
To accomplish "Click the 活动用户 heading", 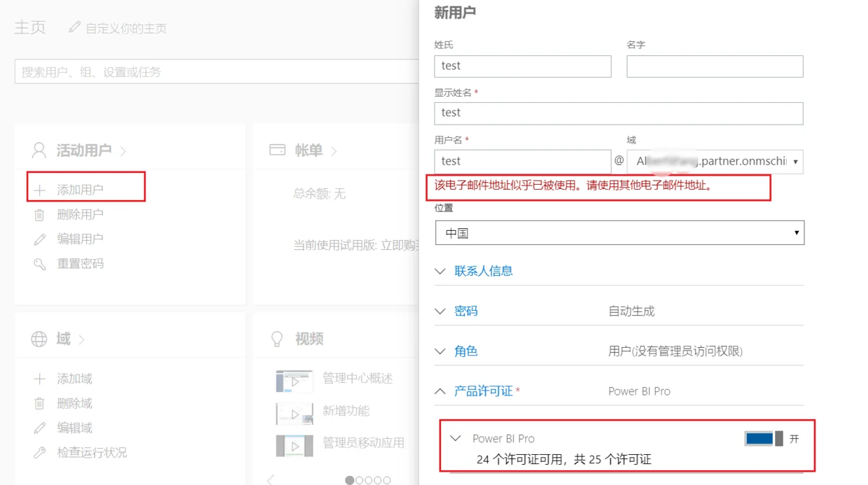I will pos(84,150).
